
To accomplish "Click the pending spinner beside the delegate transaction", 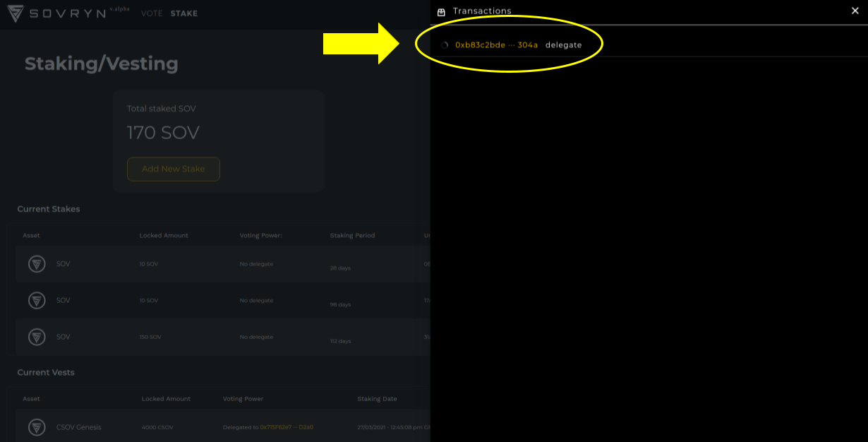I will tap(445, 45).
